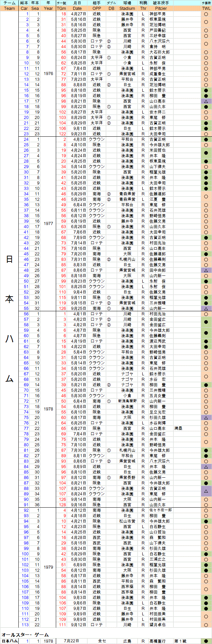Viewport: 212px width, 644px height.
Task: Select pitcher cell 三好幸雄
Action: point(161,36)
